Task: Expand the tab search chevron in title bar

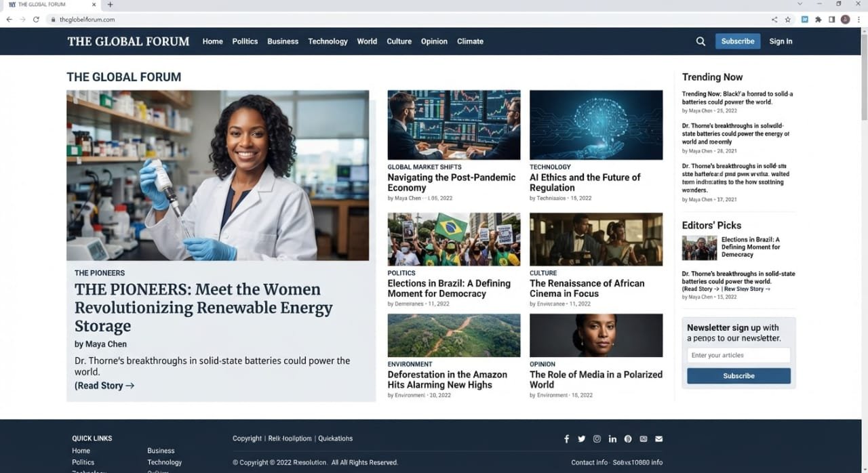Action: [x=800, y=4]
